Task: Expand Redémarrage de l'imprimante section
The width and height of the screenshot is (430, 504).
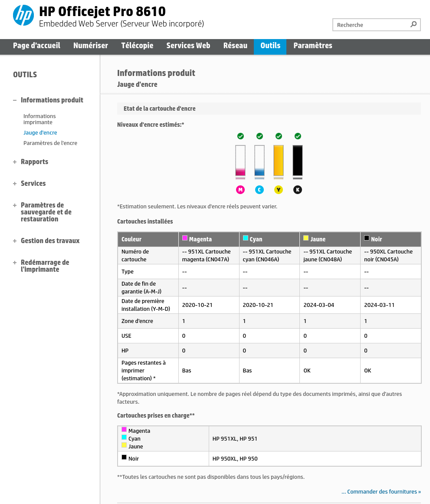Action: [15, 263]
